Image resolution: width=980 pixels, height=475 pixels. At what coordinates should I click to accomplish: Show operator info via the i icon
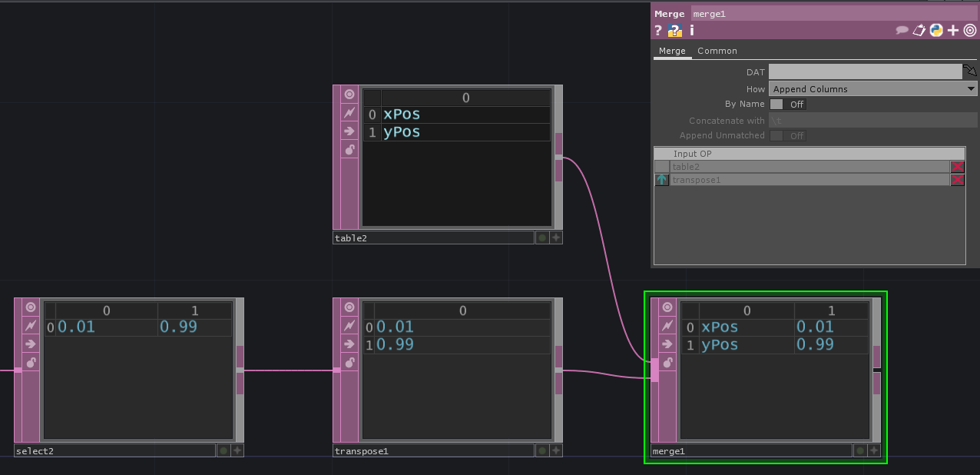coord(691,31)
